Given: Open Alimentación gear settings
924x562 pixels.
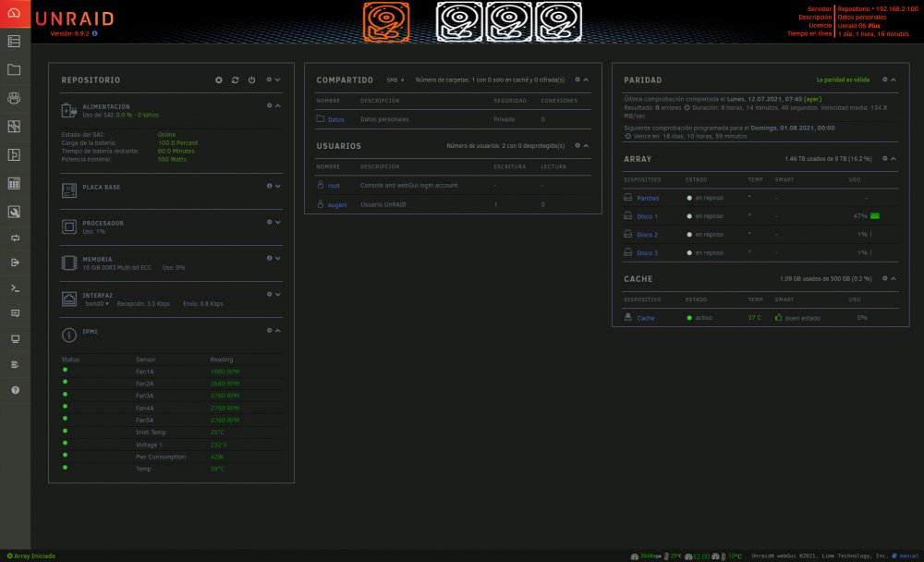Looking at the screenshot, I should [x=269, y=105].
